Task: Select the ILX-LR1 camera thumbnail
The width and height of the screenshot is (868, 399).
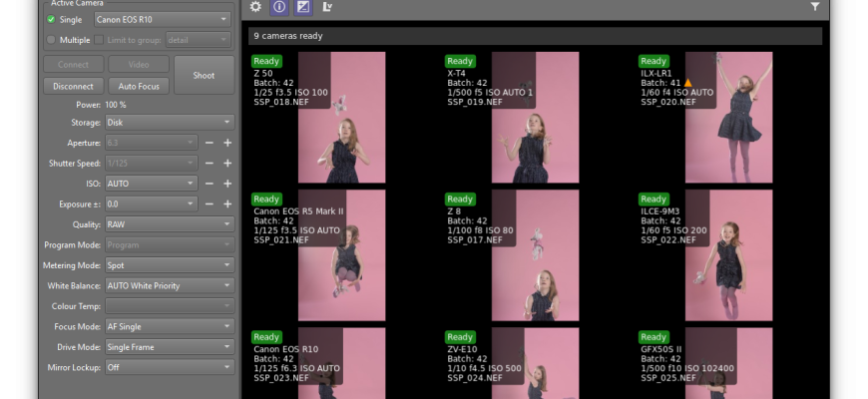Action: (x=728, y=118)
